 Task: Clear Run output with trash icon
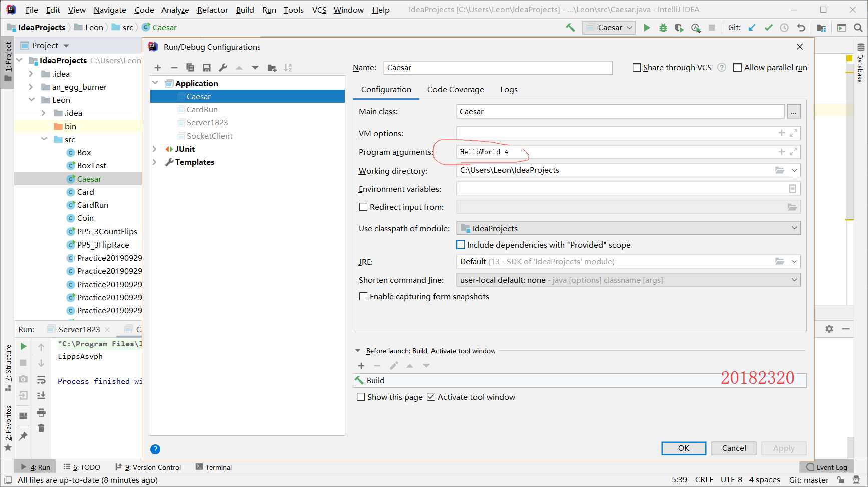point(41,428)
